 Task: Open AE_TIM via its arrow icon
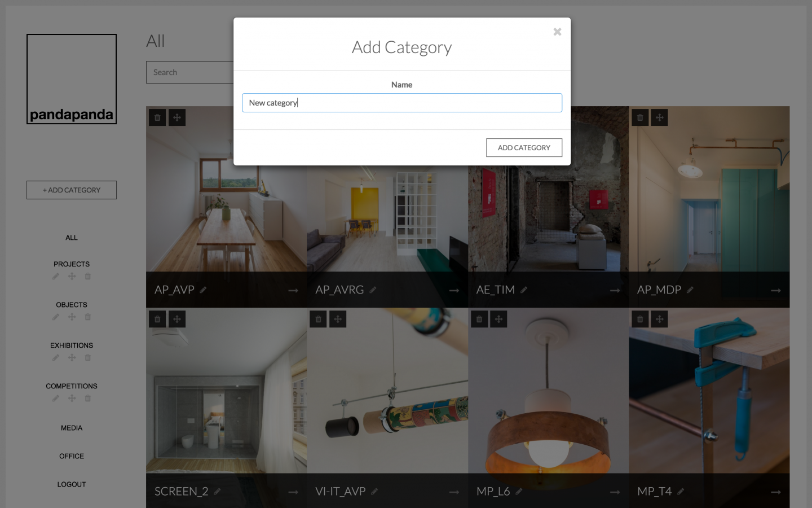coord(615,290)
